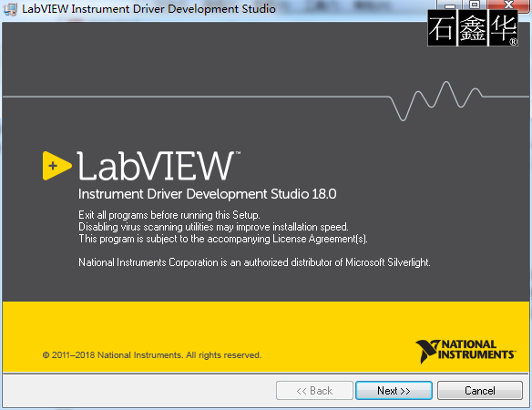Click the License Agreement(s) sentence
532x410 pixels.
[x=223, y=239]
